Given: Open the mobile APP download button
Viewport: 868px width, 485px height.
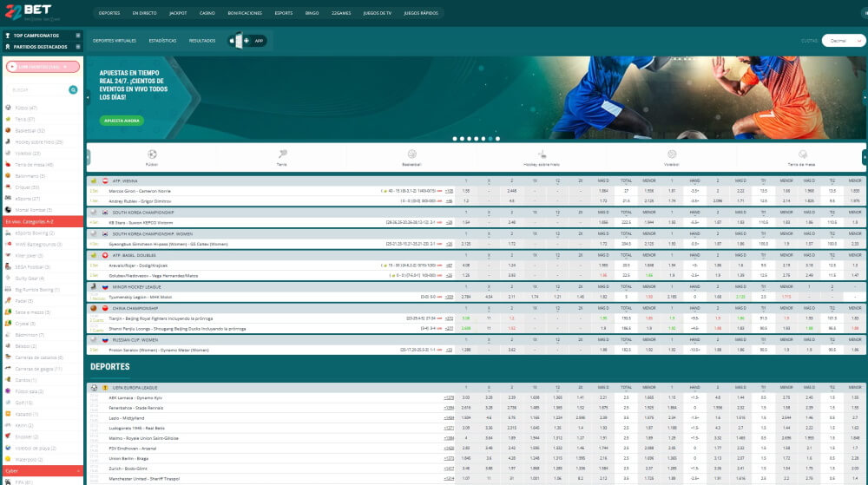Looking at the screenshot, I should pos(247,41).
